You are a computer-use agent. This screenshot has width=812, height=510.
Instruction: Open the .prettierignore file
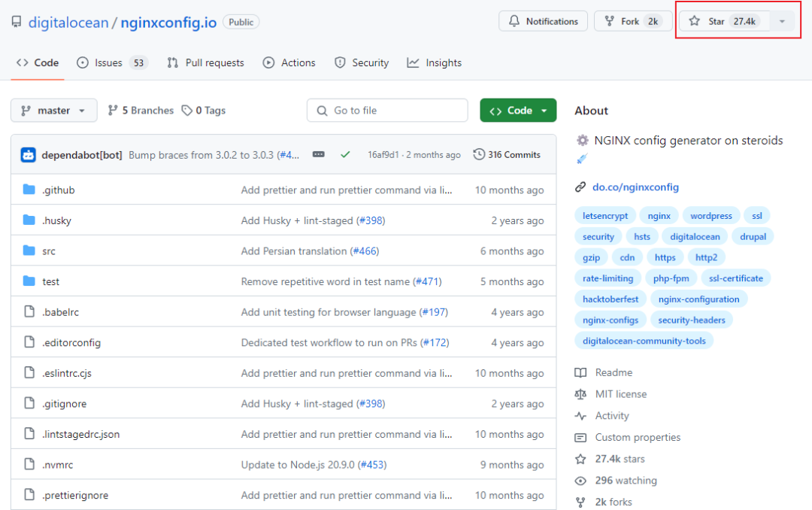click(x=76, y=496)
